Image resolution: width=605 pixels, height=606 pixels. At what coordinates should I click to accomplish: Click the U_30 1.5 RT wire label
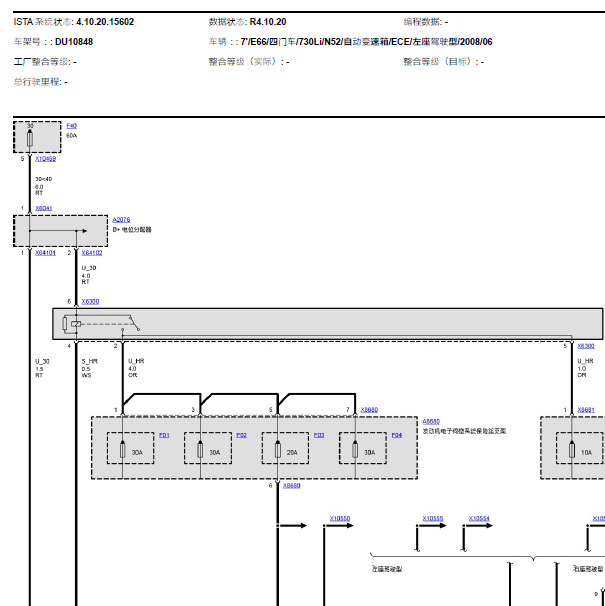42,368
